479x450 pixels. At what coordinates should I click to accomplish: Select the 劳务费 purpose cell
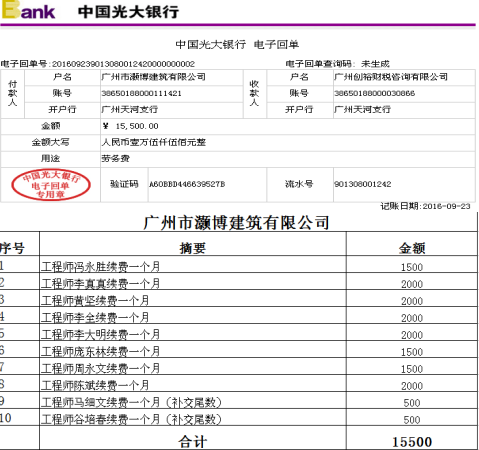[x=288, y=159]
